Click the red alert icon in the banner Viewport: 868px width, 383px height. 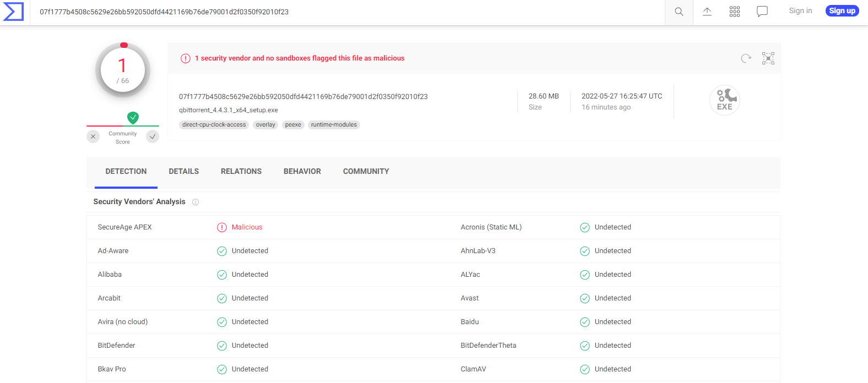click(186, 58)
